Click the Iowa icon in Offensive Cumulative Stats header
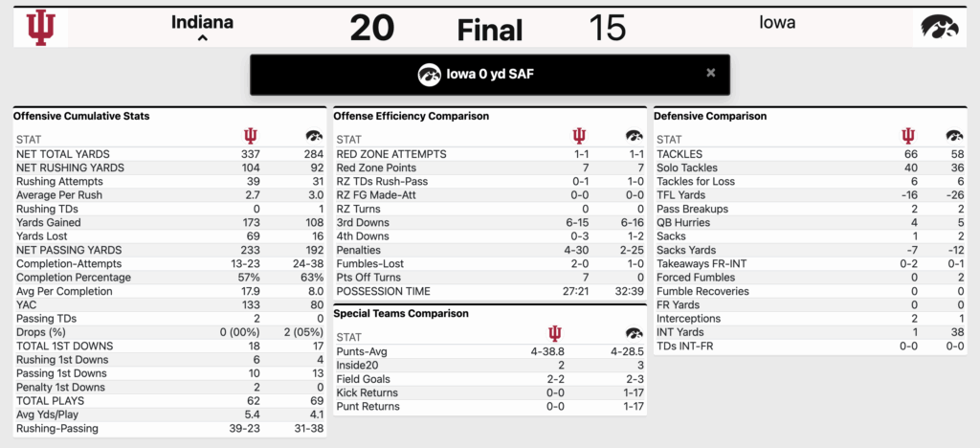980x448 pixels. click(x=314, y=136)
